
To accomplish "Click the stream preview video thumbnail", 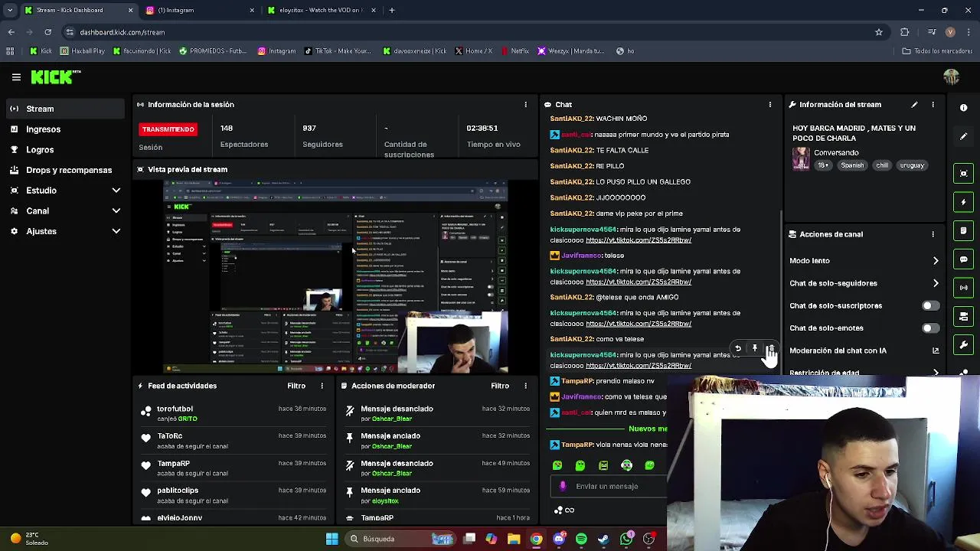I will point(335,277).
